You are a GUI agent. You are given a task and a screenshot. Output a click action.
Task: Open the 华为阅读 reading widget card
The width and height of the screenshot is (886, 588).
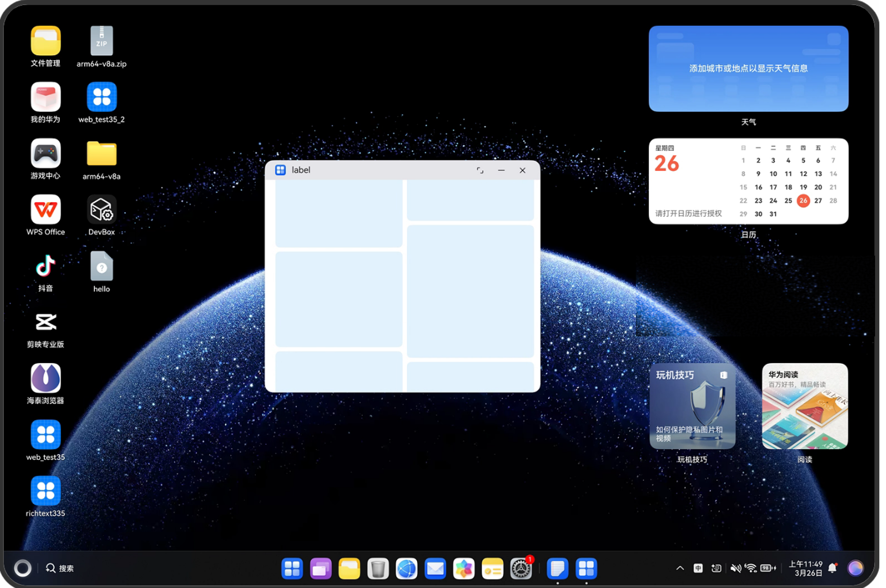(805, 406)
